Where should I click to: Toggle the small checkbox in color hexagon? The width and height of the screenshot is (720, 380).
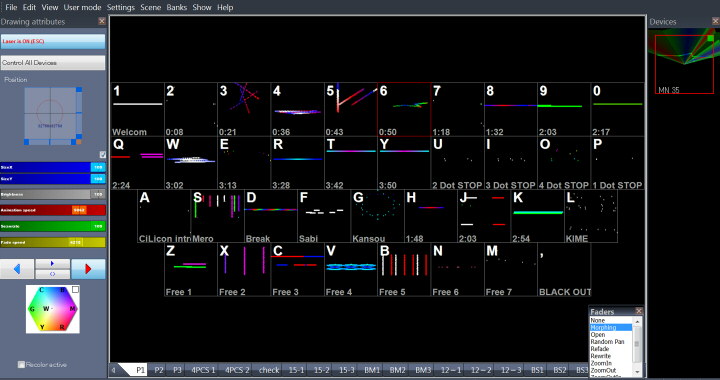click(x=75, y=290)
